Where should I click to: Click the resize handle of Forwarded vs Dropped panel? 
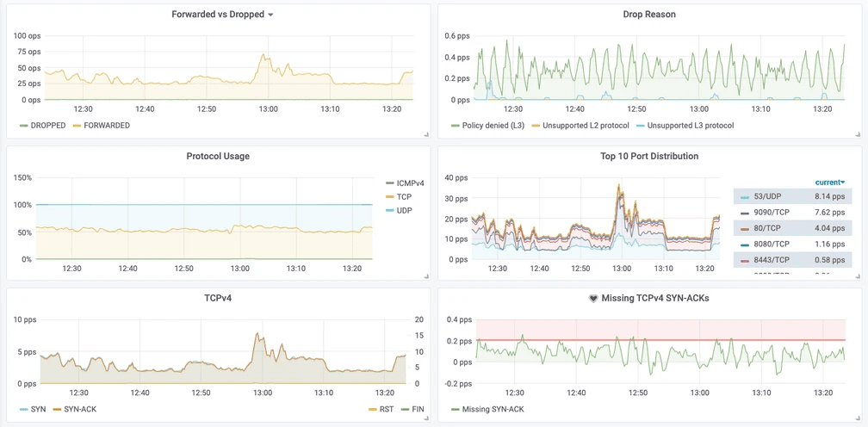pos(425,134)
